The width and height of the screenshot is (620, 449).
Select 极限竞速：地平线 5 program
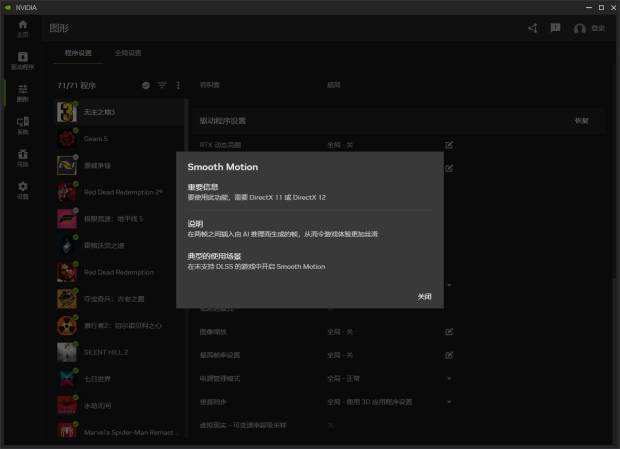[119, 219]
